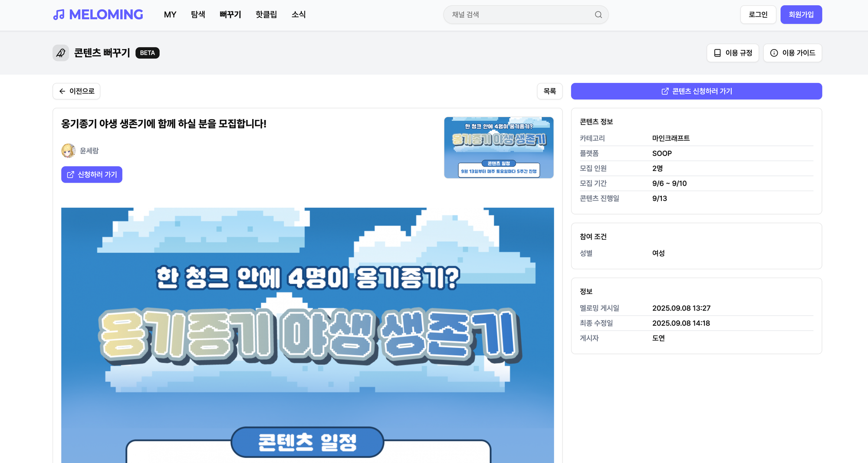
Task: Click the 성별 row label
Action: click(586, 253)
